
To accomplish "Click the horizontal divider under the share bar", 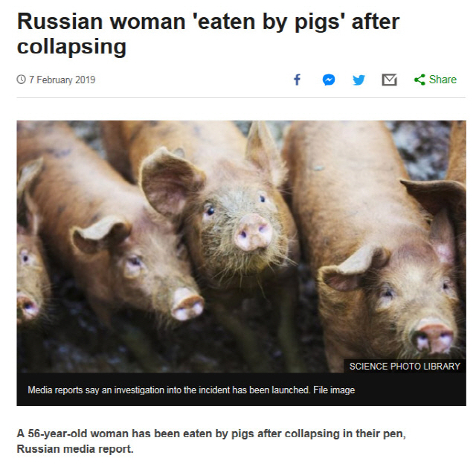I will 241,97.
